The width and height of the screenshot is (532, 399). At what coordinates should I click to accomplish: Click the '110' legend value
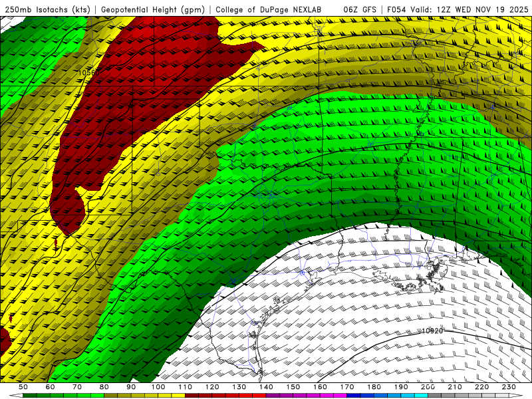tap(186, 387)
